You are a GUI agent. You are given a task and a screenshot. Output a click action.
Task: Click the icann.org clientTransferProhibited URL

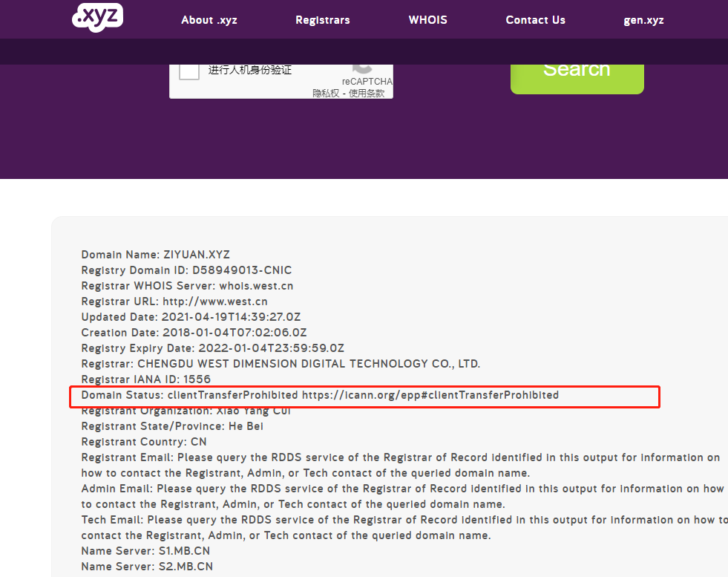[430, 395]
